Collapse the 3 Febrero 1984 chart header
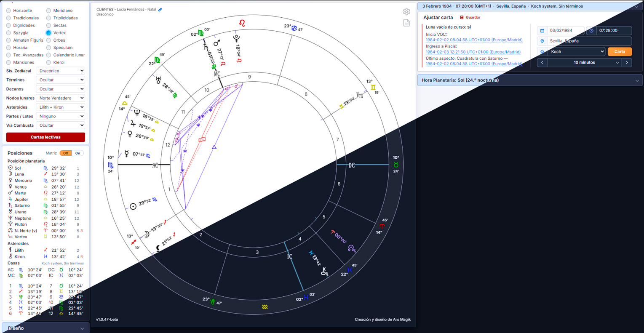The image size is (644, 333). 530,6
